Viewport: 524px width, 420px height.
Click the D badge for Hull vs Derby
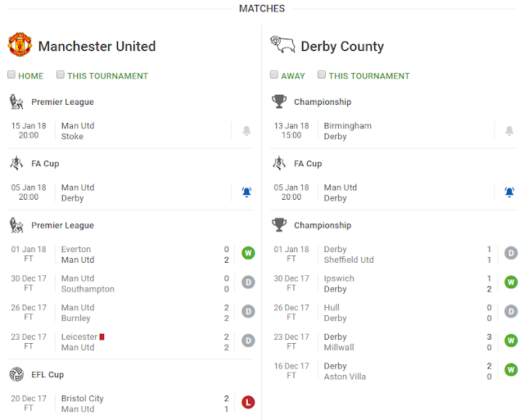coord(511,312)
